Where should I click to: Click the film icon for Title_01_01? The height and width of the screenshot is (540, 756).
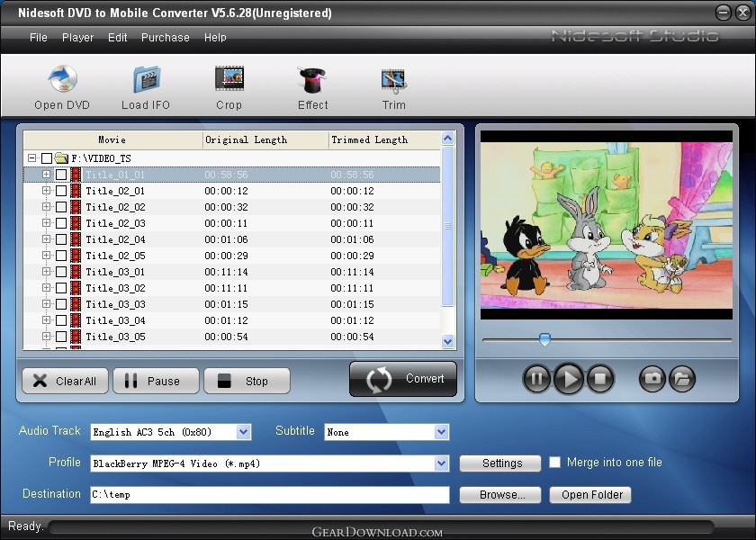click(x=76, y=175)
